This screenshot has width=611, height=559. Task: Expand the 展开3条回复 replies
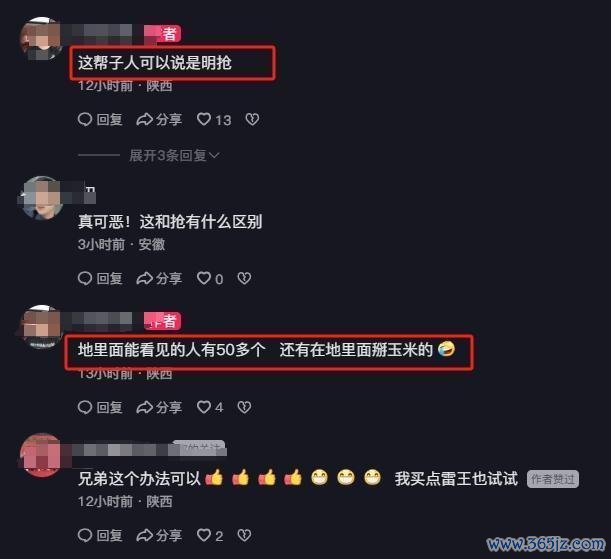tap(174, 155)
